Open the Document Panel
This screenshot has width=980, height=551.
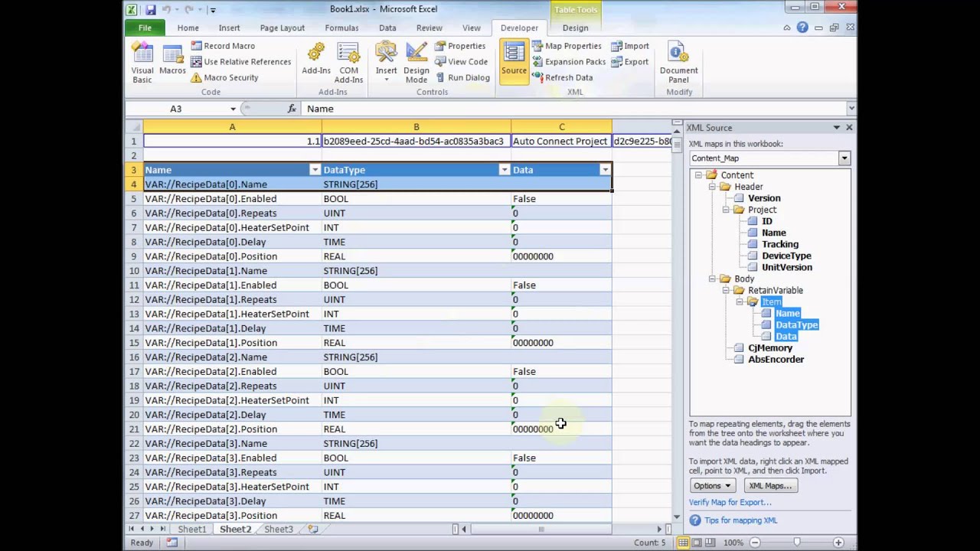coord(678,62)
